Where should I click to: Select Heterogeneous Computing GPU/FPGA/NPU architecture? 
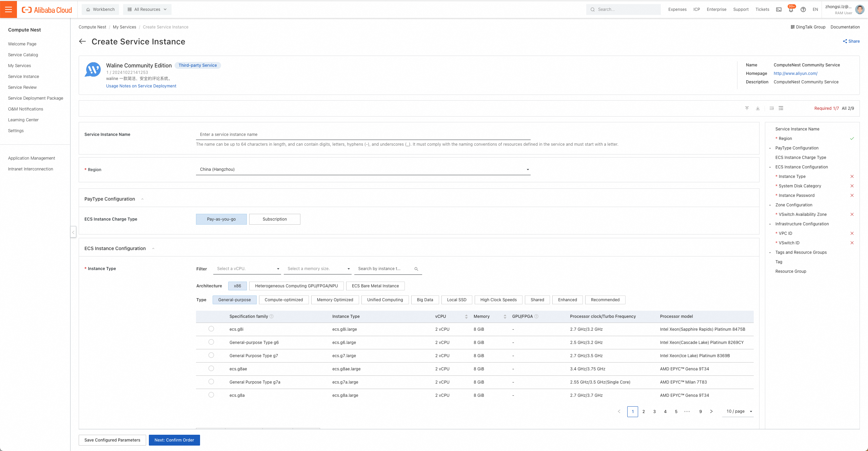pyautogui.click(x=296, y=286)
